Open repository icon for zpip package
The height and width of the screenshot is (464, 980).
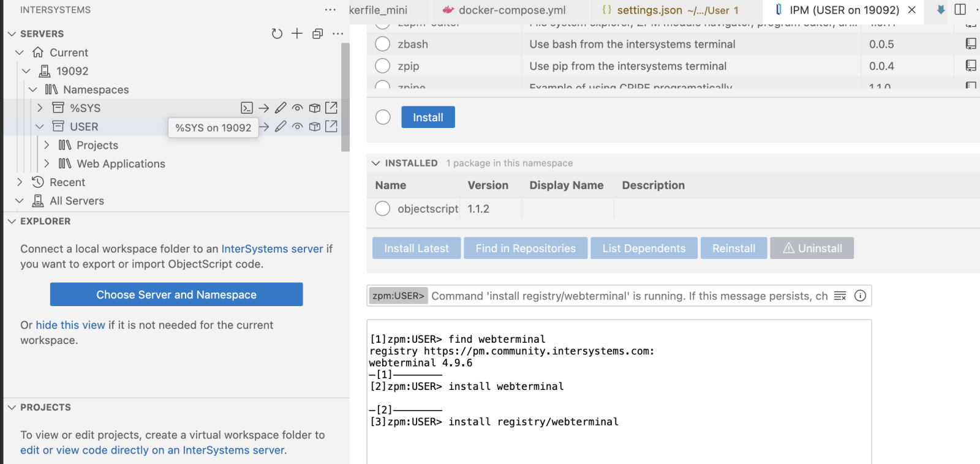(x=971, y=65)
